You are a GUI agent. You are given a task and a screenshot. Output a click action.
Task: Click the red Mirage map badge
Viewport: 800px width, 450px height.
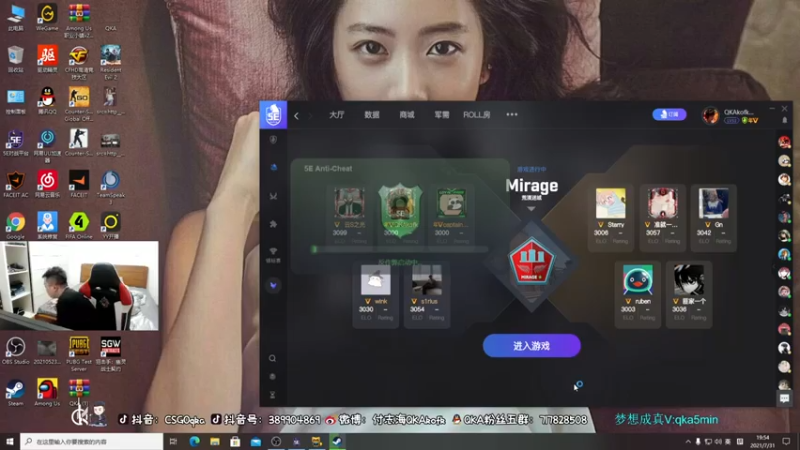(532, 261)
